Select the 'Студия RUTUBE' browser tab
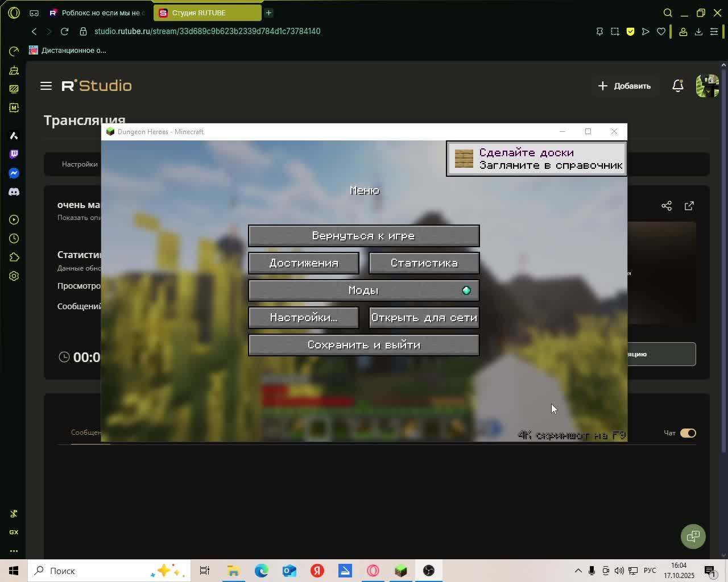Image resolution: width=728 pixels, height=582 pixels. [208, 13]
